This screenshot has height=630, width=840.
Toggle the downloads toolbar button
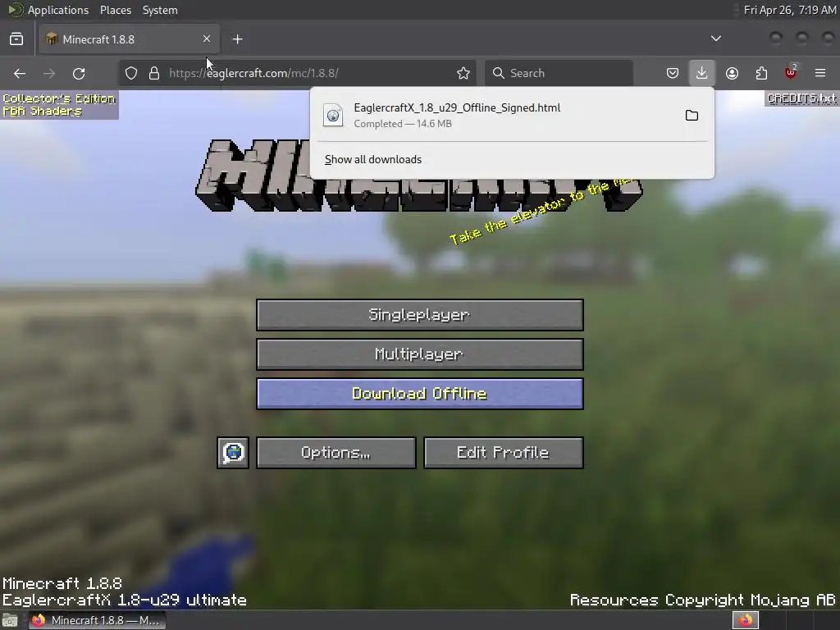702,73
